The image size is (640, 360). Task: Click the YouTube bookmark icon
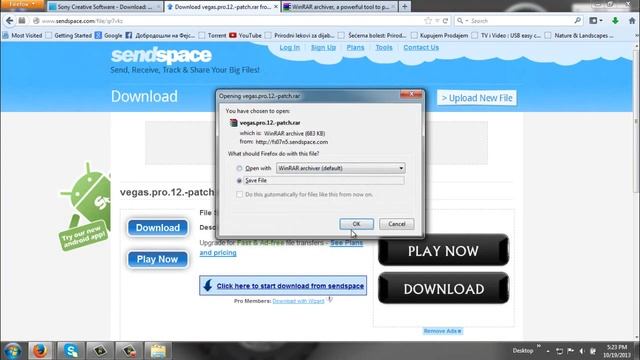(x=233, y=36)
